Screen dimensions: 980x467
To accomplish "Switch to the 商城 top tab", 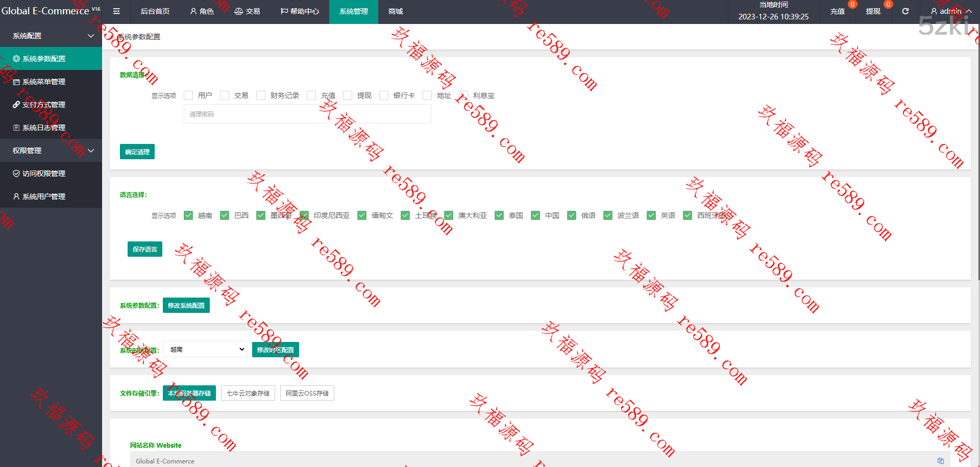I will 396,11.
